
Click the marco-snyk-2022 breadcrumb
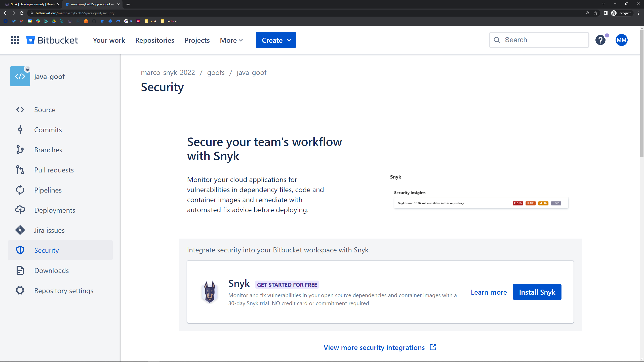[168, 72]
